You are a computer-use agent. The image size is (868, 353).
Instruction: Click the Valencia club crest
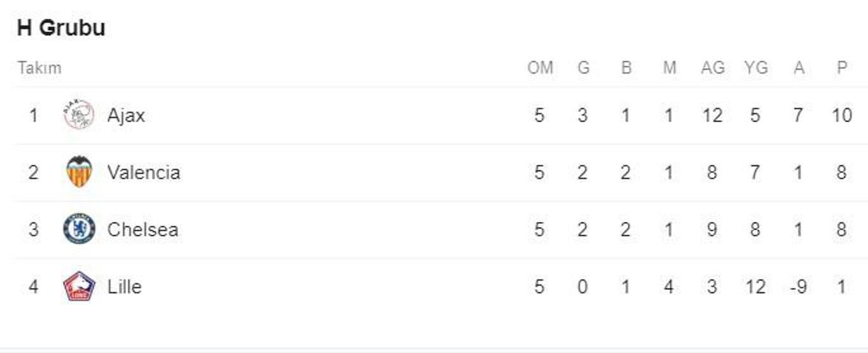[79, 172]
